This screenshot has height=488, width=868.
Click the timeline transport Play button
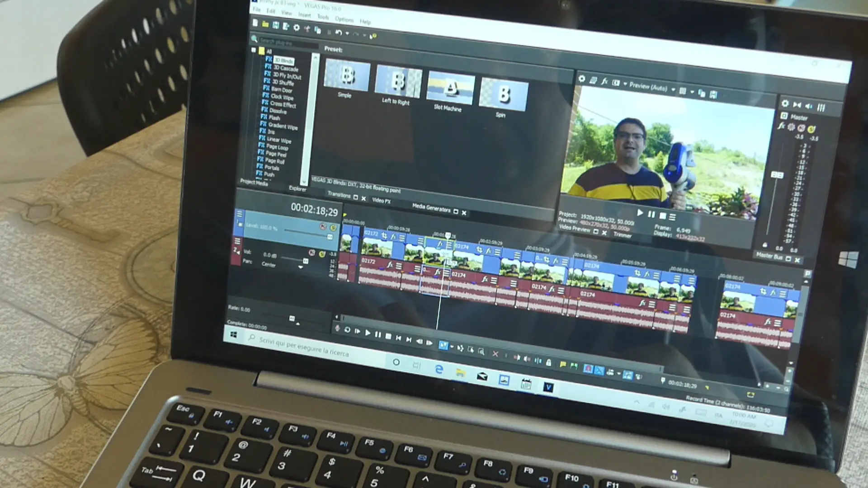click(x=368, y=333)
